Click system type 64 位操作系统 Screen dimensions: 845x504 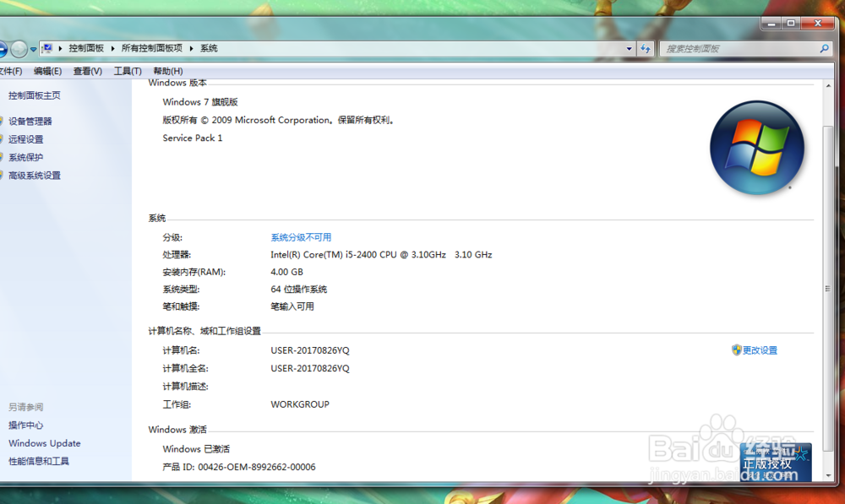coord(298,290)
